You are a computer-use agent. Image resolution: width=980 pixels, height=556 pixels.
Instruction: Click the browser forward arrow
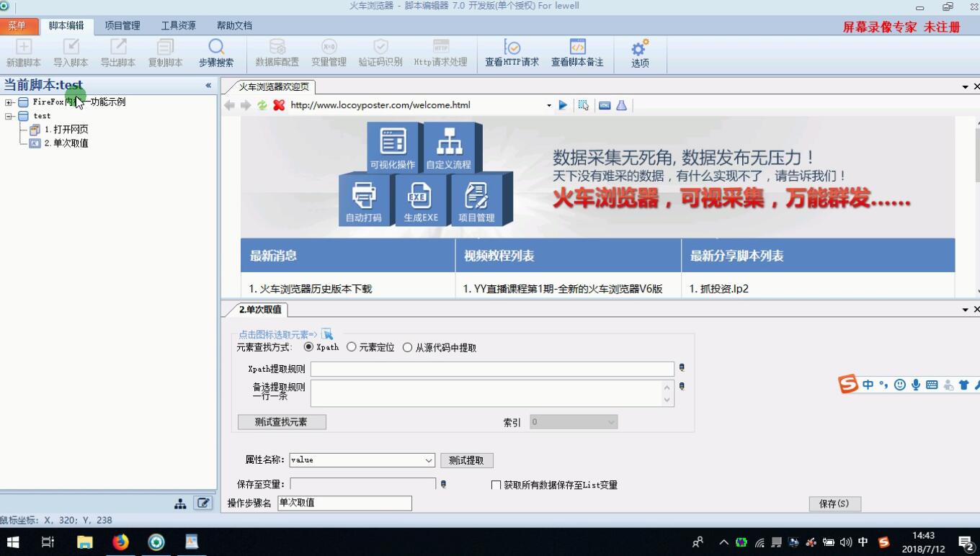(246, 105)
